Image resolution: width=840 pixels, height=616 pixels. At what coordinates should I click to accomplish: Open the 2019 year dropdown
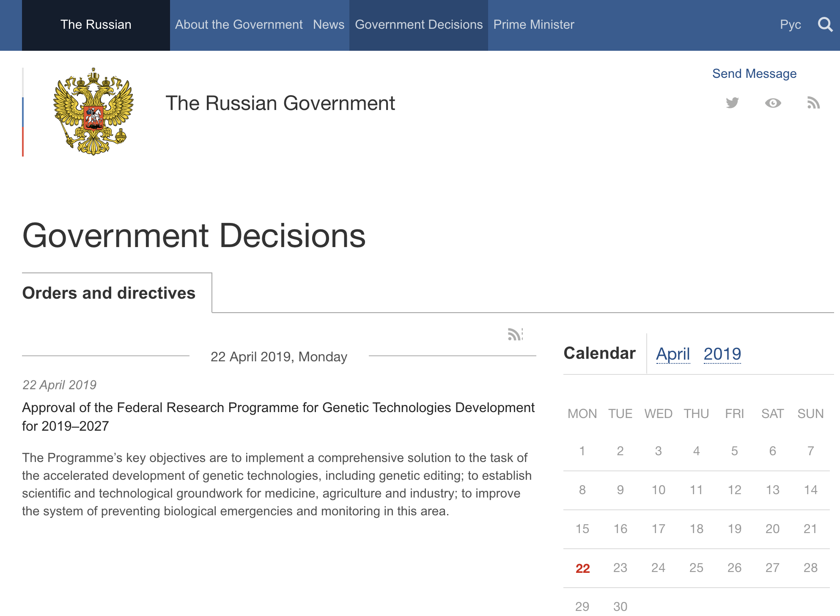tap(722, 354)
